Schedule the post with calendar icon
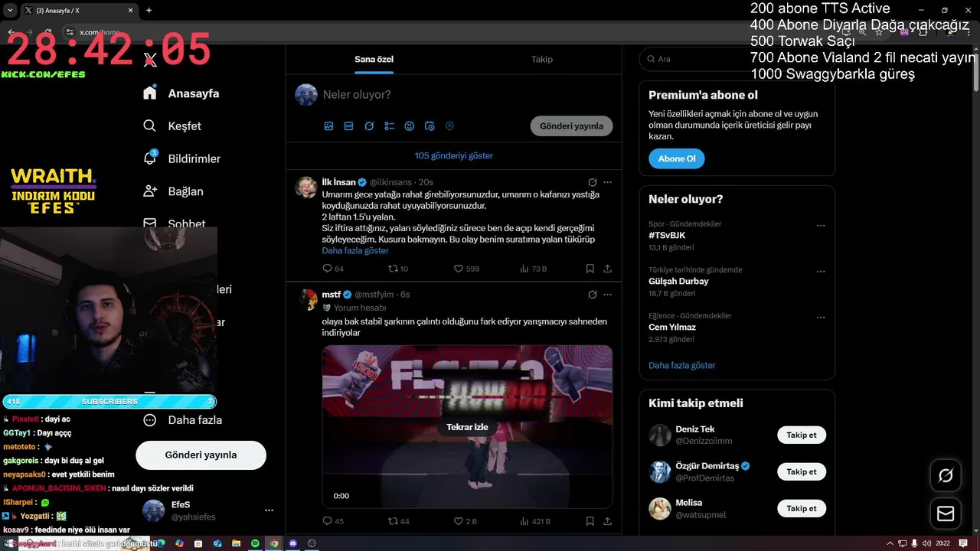 430,126
